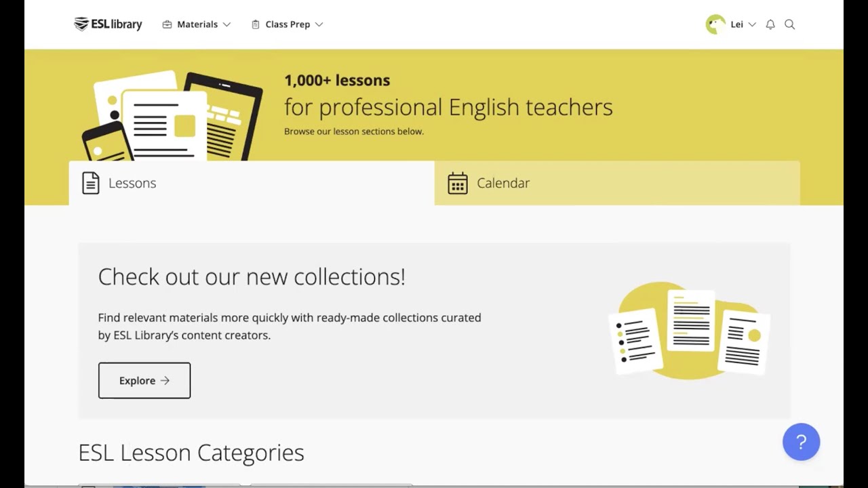Screen dimensions: 868x488
Task: Click the Lessons document icon
Action: [x=91, y=183]
